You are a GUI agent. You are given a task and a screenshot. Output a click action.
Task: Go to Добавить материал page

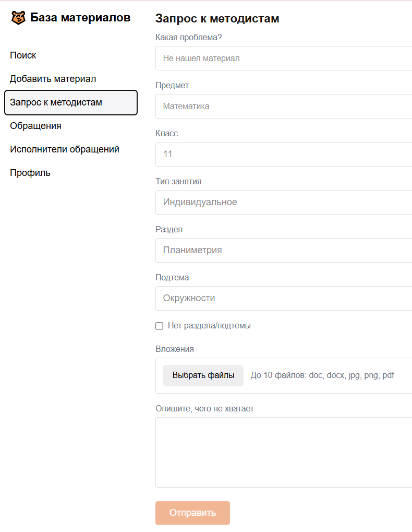pos(53,79)
